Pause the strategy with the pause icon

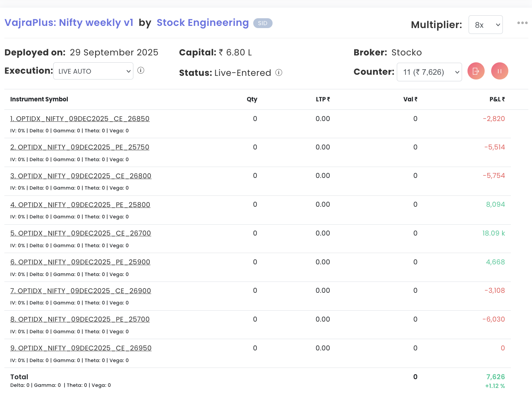[x=500, y=71]
